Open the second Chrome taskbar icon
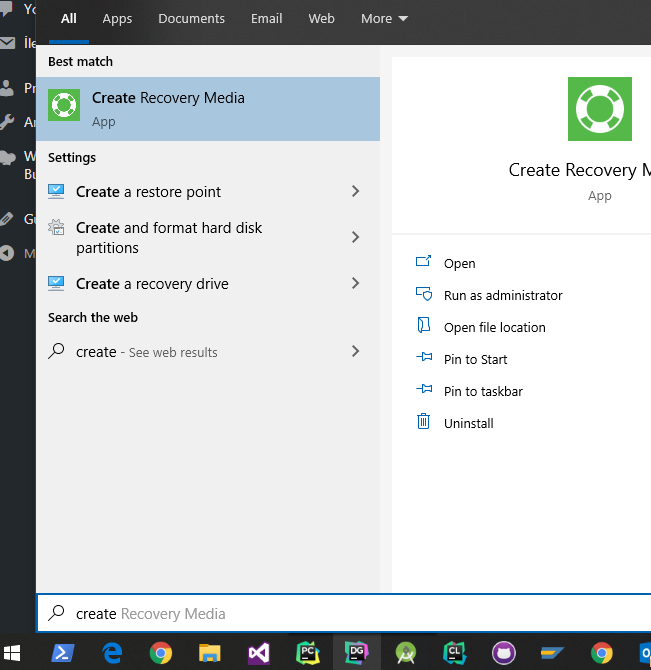651x670 pixels. point(601,653)
